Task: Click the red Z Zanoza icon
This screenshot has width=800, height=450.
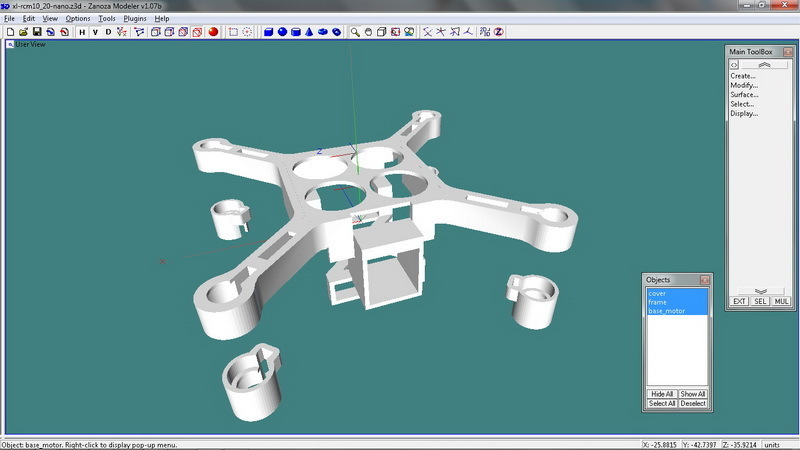Action: [x=497, y=32]
